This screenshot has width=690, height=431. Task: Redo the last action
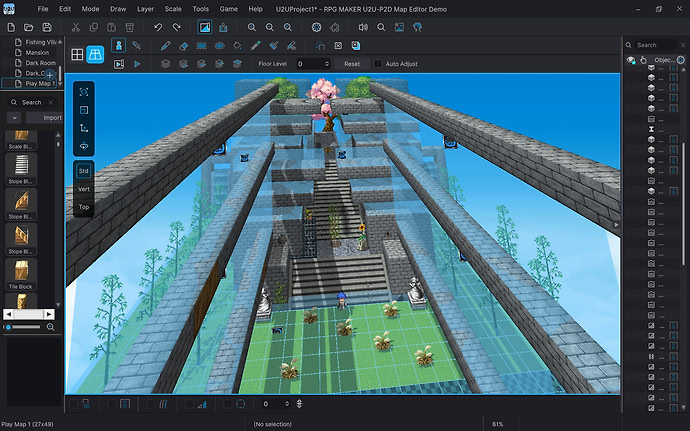[176, 27]
